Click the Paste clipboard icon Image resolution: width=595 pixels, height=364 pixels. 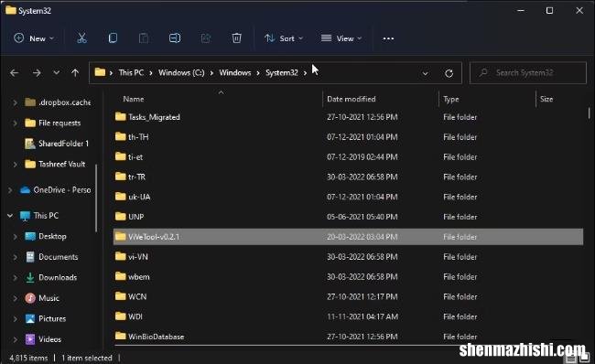coord(144,37)
